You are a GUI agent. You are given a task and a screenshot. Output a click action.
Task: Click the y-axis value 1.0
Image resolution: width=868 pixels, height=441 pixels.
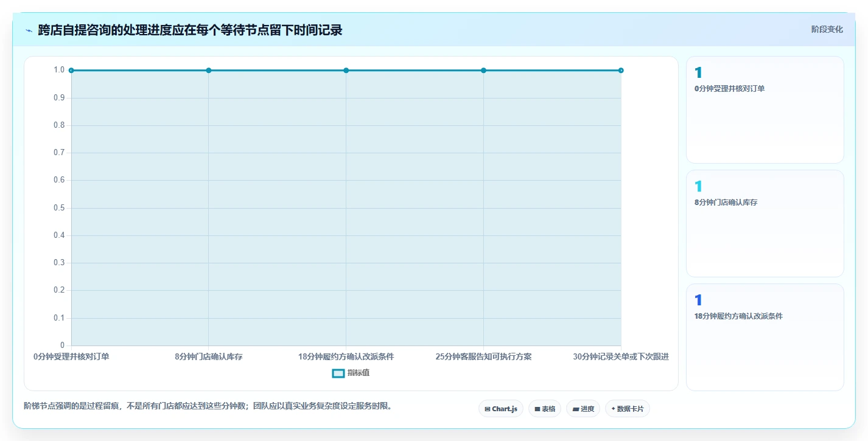[x=59, y=70]
